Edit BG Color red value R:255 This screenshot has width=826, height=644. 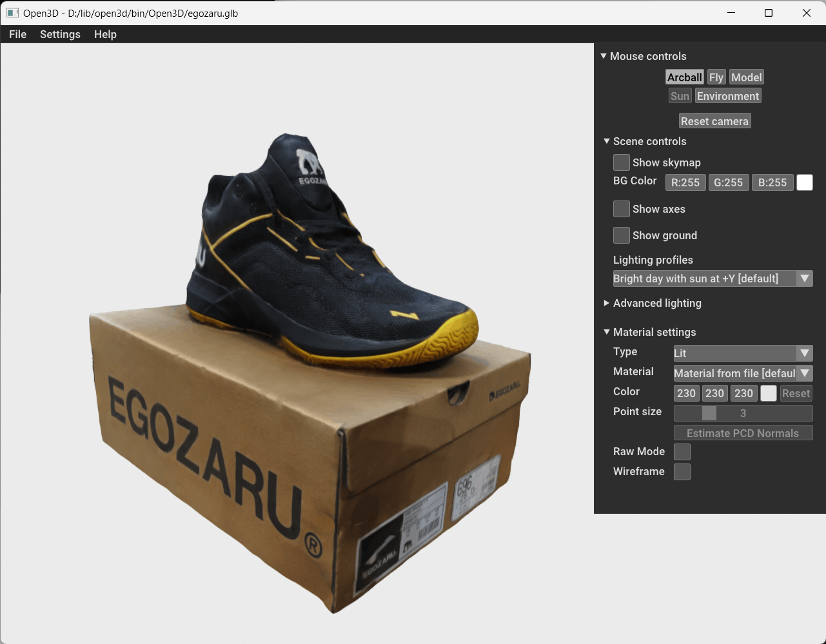(685, 182)
